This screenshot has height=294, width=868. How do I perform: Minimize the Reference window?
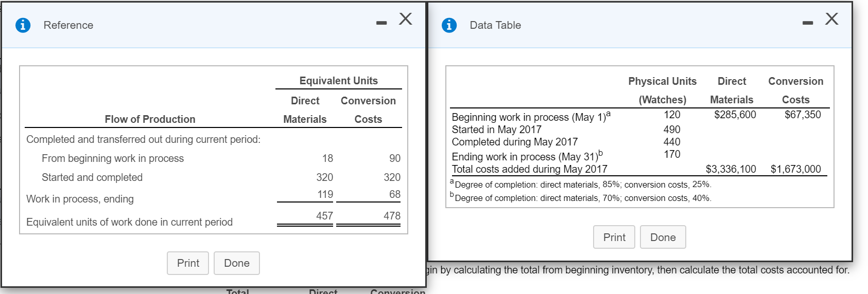point(381,23)
